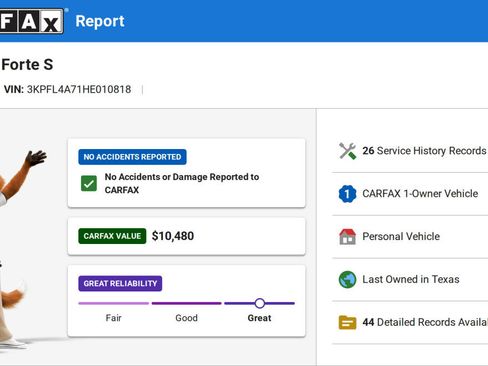488x366 pixels.
Task: Click the folder icon beside Detailed Records
Action: (347, 322)
